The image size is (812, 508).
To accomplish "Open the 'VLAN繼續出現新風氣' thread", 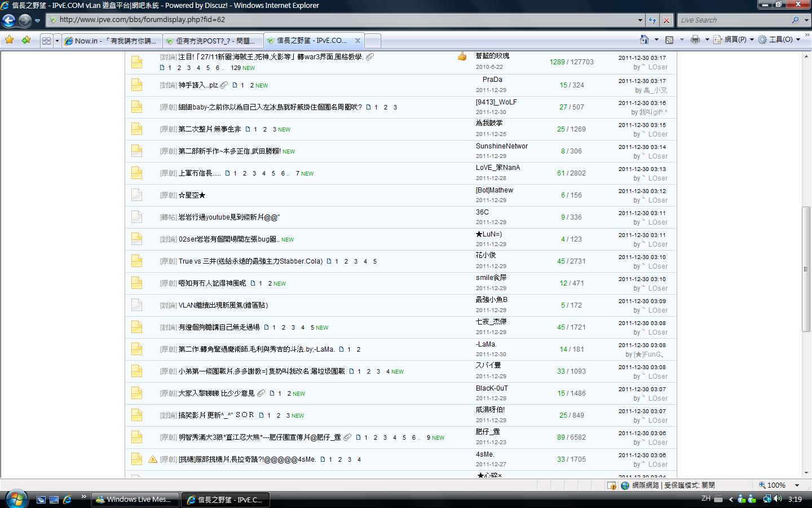I will 223,305.
